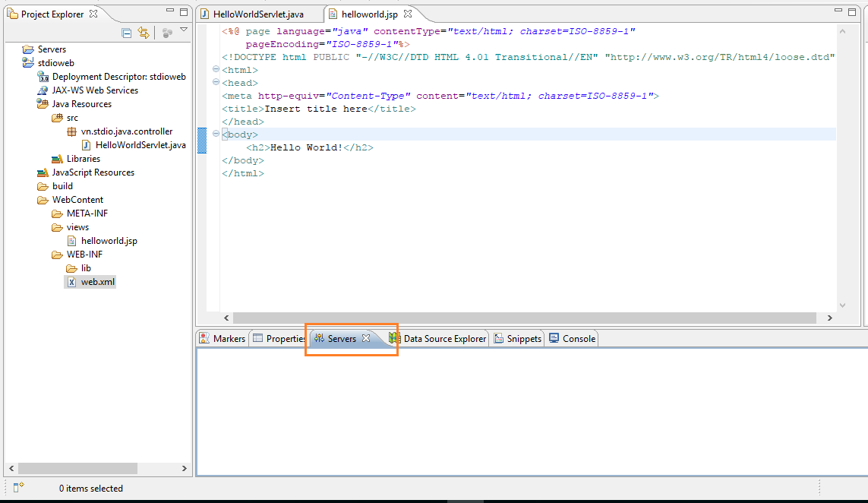Select HelloWorldServlet.java label in tree
This screenshot has width=868, height=503.
(140, 145)
